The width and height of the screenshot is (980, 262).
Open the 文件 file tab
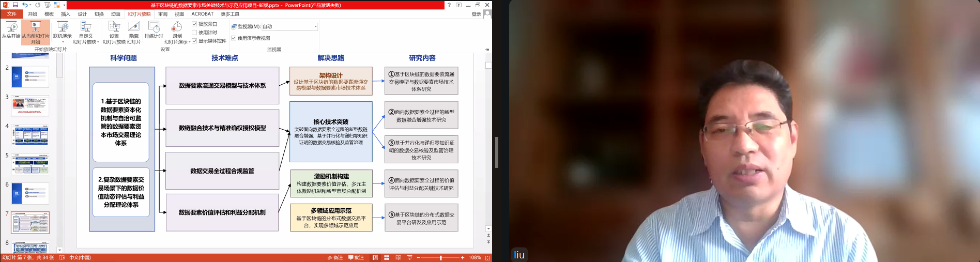(x=11, y=14)
